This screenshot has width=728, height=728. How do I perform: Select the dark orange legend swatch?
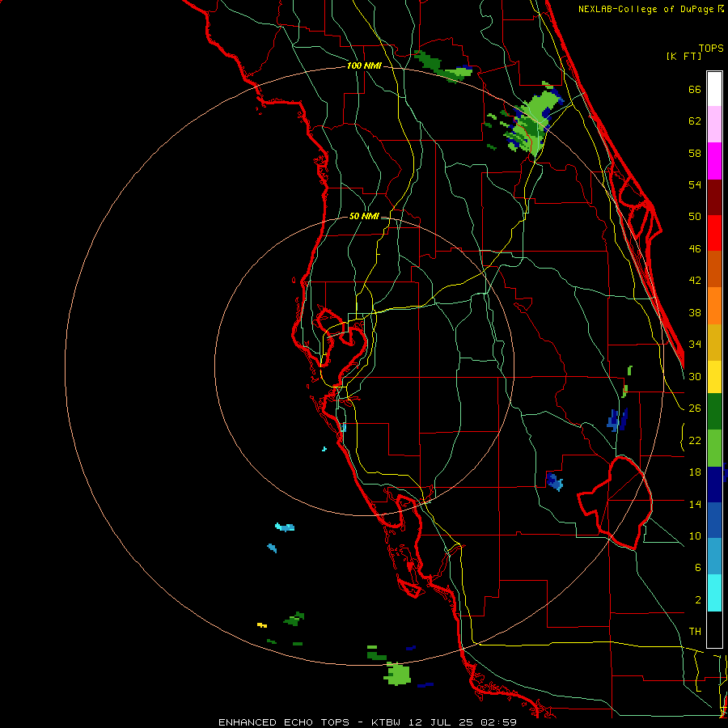(714, 269)
